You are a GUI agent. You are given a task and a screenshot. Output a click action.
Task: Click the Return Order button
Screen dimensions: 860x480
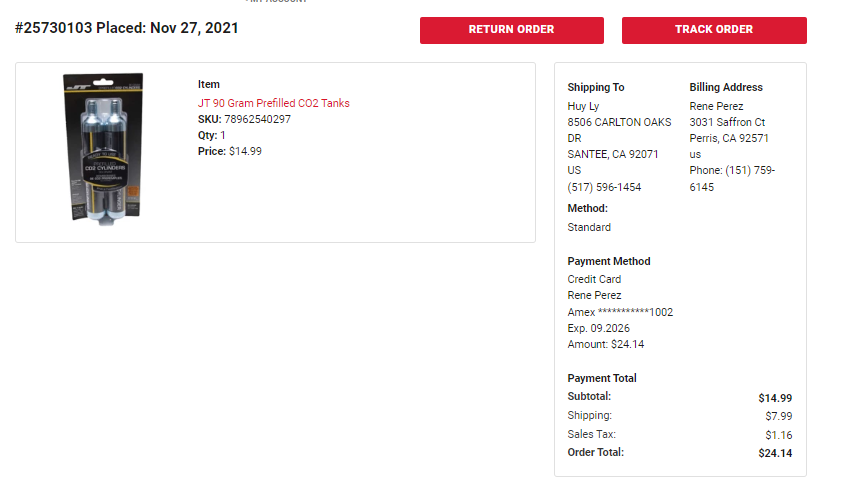click(x=512, y=30)
